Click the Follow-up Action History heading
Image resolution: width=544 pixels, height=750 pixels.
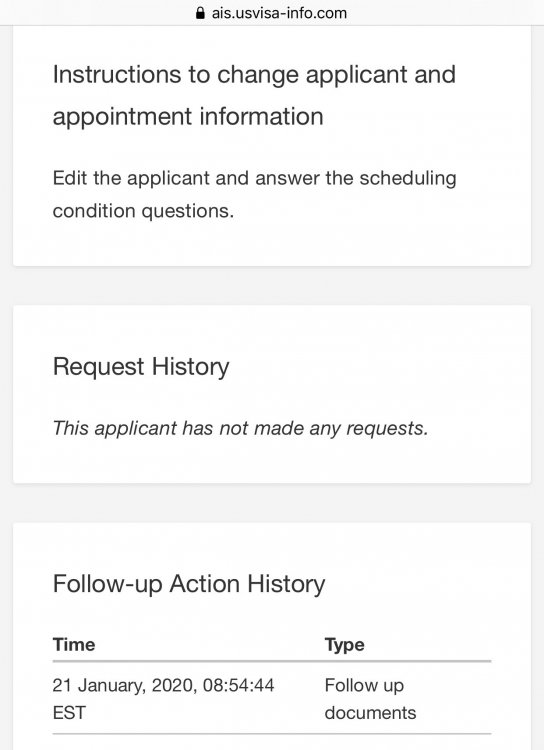pyautogui.click(x=189, y=584)
